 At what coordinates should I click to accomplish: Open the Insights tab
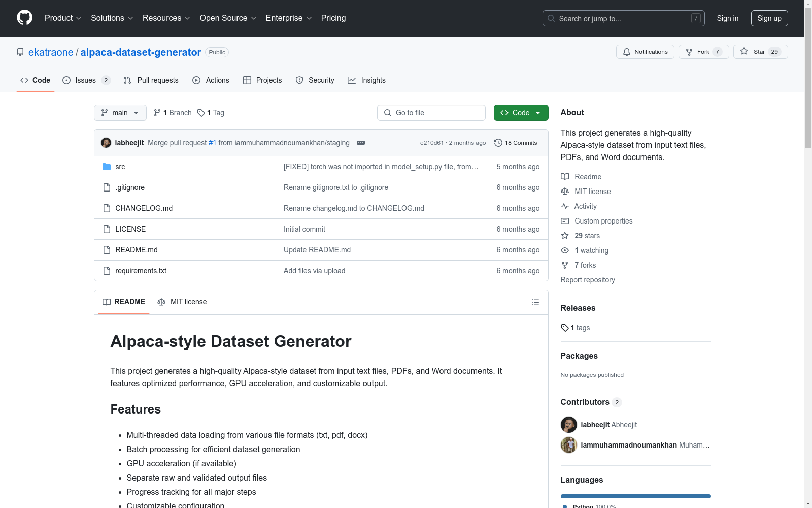click(366, 80)
